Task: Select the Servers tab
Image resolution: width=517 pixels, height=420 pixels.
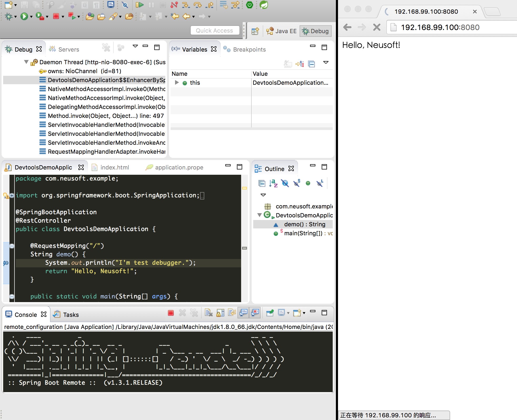Action: point(64,49)
